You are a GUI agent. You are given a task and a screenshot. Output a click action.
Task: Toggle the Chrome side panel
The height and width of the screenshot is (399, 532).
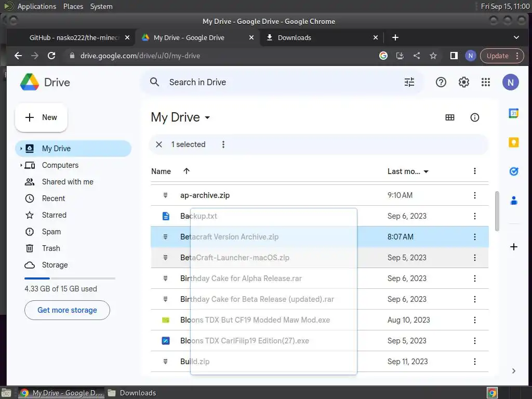[x=454, y=56]
